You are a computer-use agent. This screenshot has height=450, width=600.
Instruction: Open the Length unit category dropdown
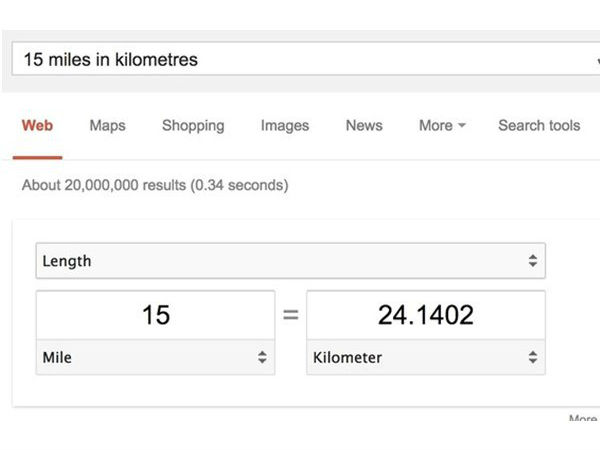coord(290,261)
